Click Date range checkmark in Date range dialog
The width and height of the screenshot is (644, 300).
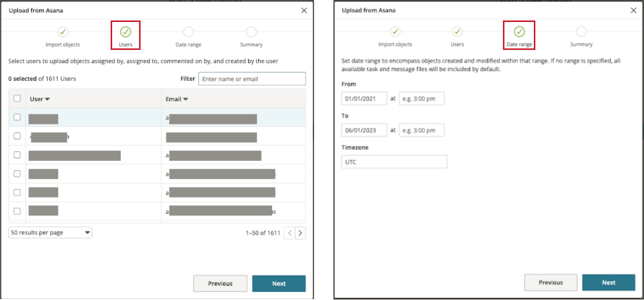pos(519,32)
